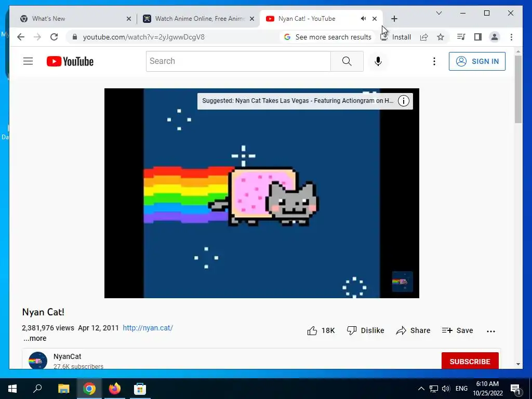Close the Nyan Cat YouTube tab
Viewport: 532px width, 399px height.
pos(374,19)
